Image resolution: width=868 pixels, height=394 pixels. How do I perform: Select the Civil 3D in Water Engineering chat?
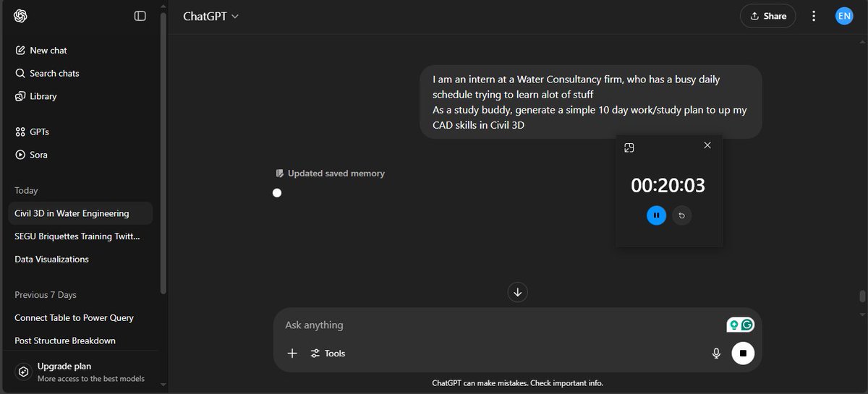pyautogui.click(x=80, y=213)
